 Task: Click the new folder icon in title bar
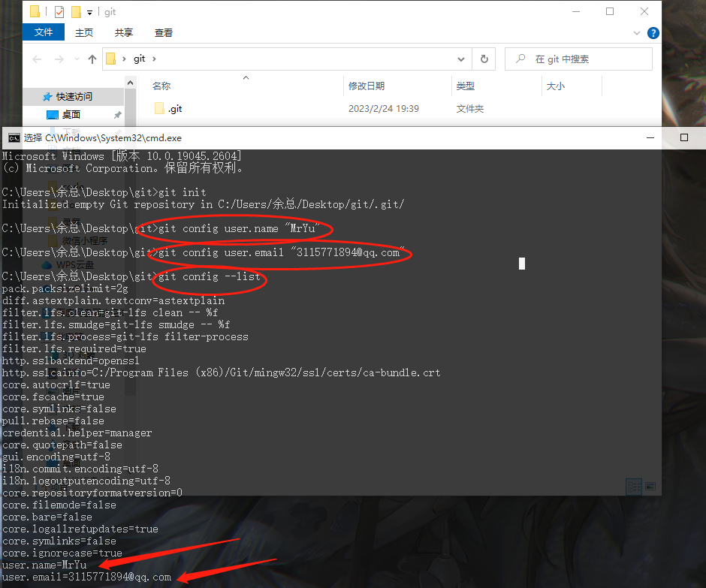pyautogui.click(x=76, y=12)
